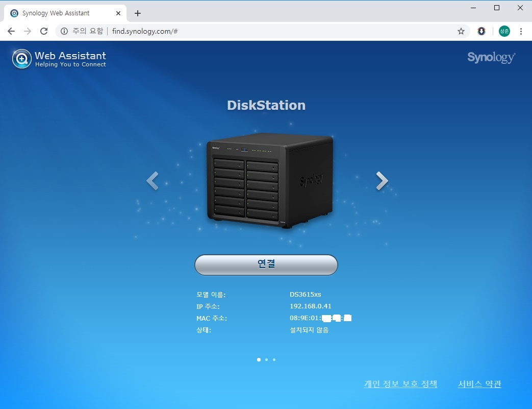Open the 서비스 약관 link
Screen dimensions: 532x409
[479, 384]
